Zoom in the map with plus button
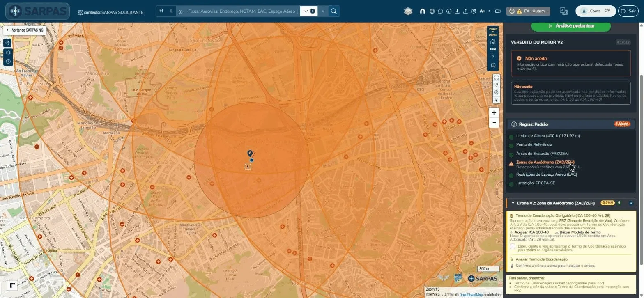 494,112
